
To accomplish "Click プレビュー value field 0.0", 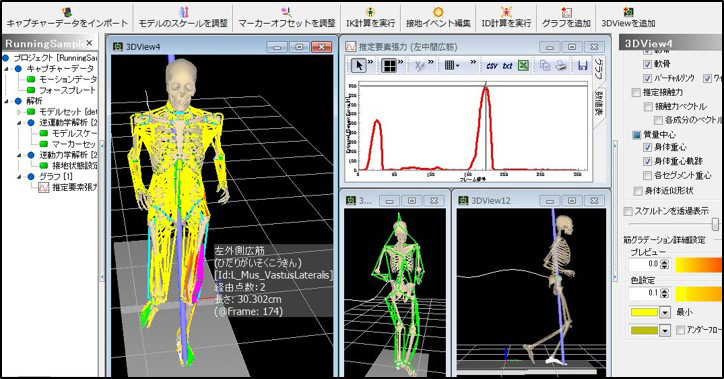I will pos(645,264).
